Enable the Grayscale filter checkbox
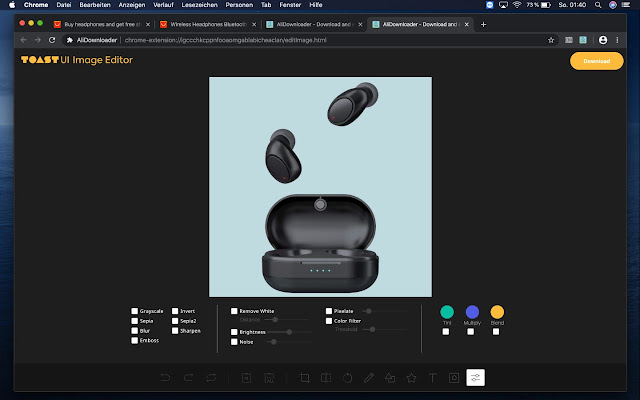640x400 pixels. 135,311
